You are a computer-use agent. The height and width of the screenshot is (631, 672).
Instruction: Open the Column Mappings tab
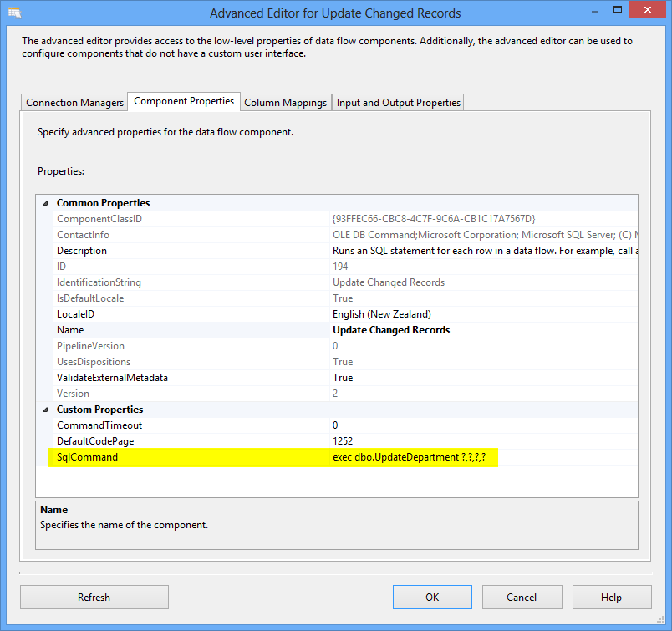285,103
